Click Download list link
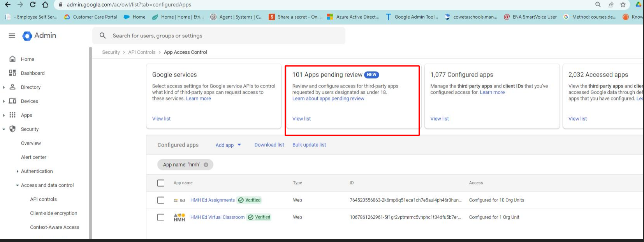Screen dimensions: 644x242 269,145
